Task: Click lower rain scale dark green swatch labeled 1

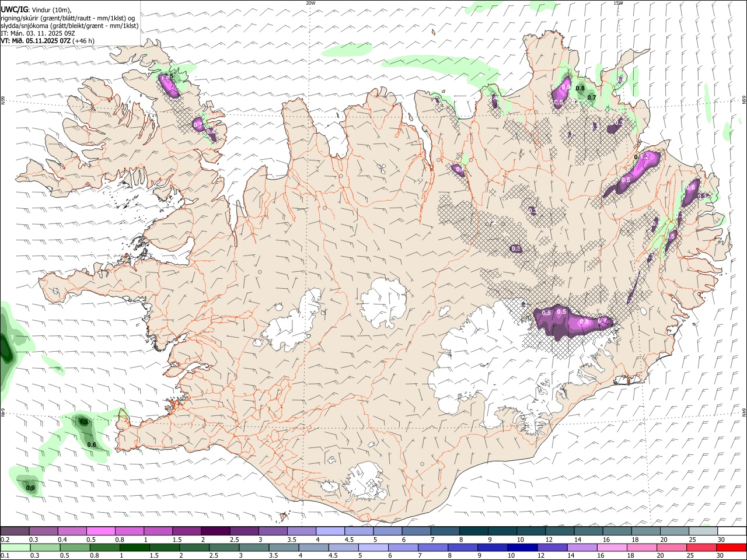Action: [x=134, y=547]
